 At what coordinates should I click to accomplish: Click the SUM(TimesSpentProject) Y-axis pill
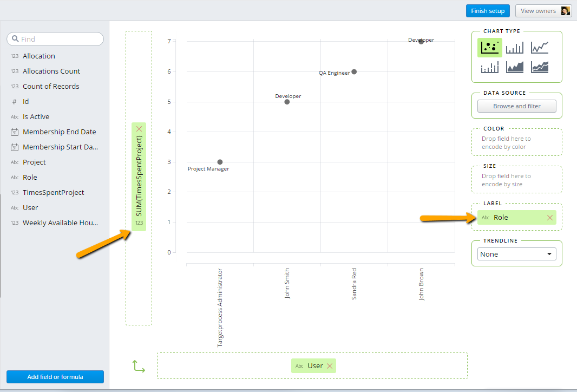click(x=139, y=177)
